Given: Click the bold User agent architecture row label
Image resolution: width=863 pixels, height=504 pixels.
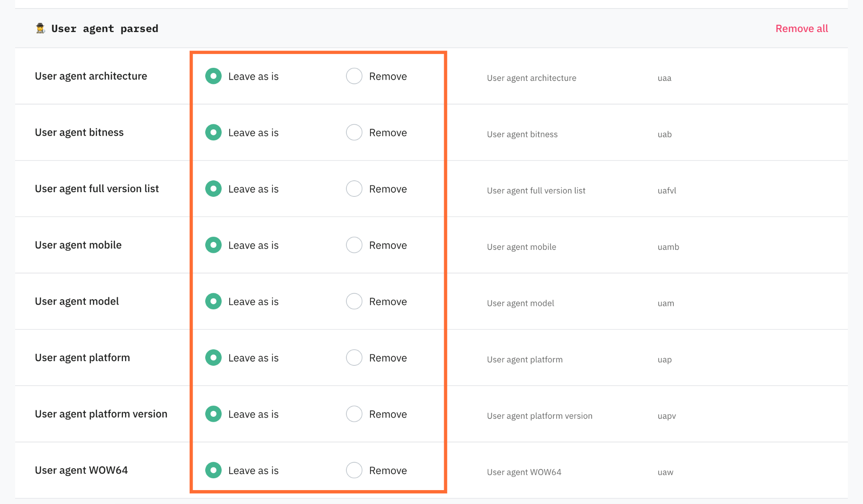Looking at the screenshot, I should [91, 76].
